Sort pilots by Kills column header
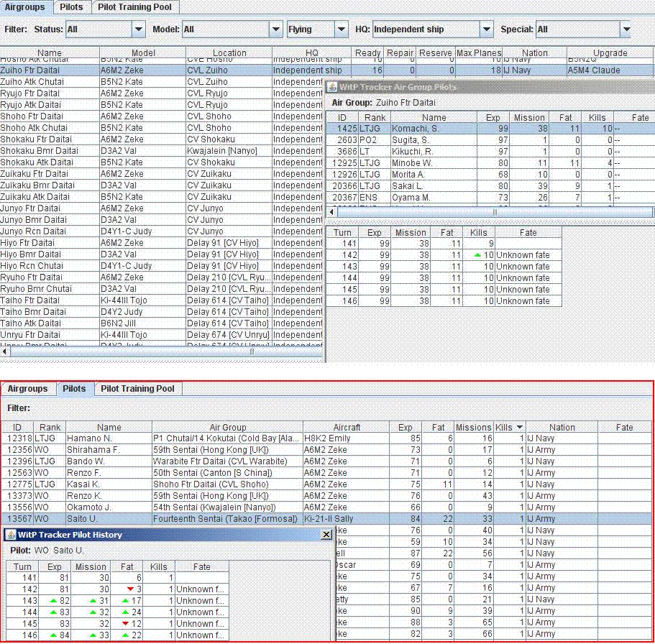 [510, 427]
